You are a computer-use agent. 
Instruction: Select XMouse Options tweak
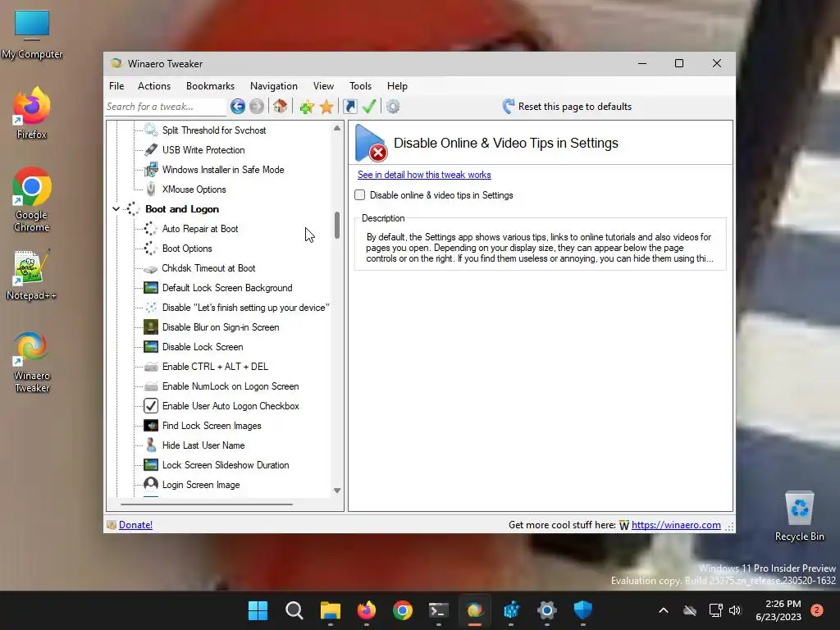(x=194, y=189)
